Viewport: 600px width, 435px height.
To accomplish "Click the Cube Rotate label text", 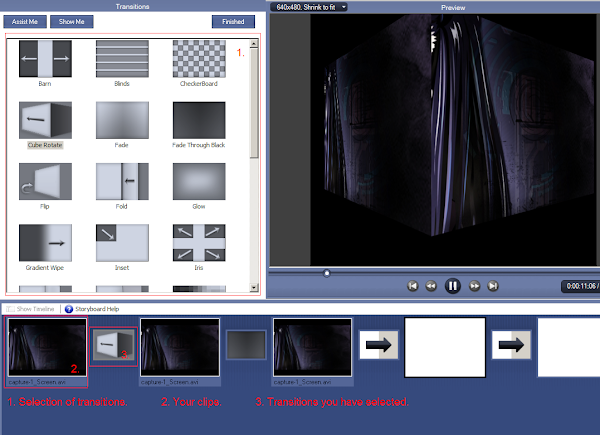I will [45, 145].
